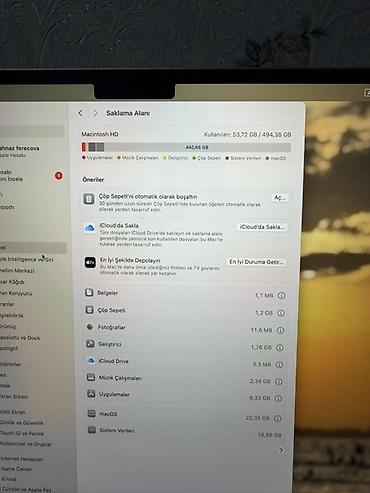Image resolution: width=370 pixels, height=493 pixels.
Task: Open info for Fotoğraflar 11,6 MB
Action: click(x=281, y=330)
